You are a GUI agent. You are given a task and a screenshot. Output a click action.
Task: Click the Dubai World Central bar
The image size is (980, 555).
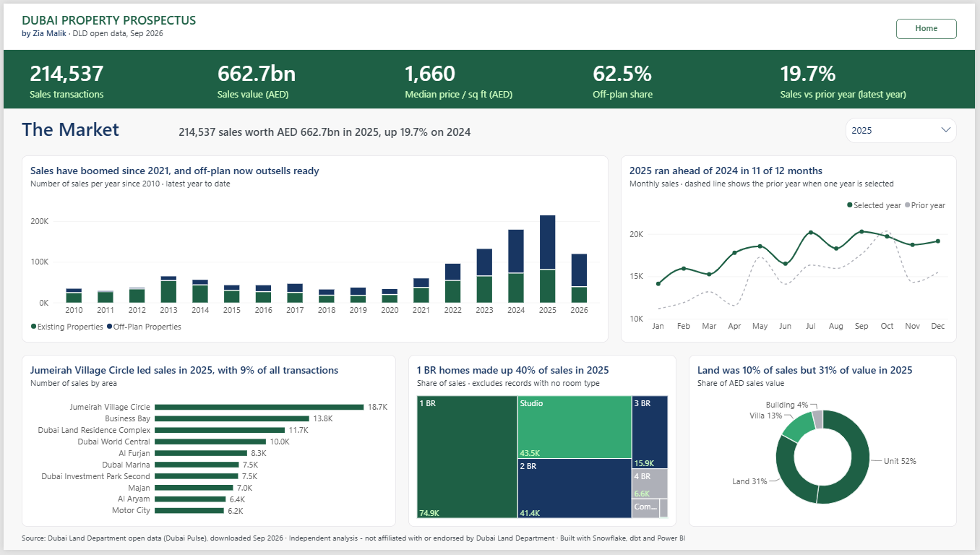coord(210,442)
